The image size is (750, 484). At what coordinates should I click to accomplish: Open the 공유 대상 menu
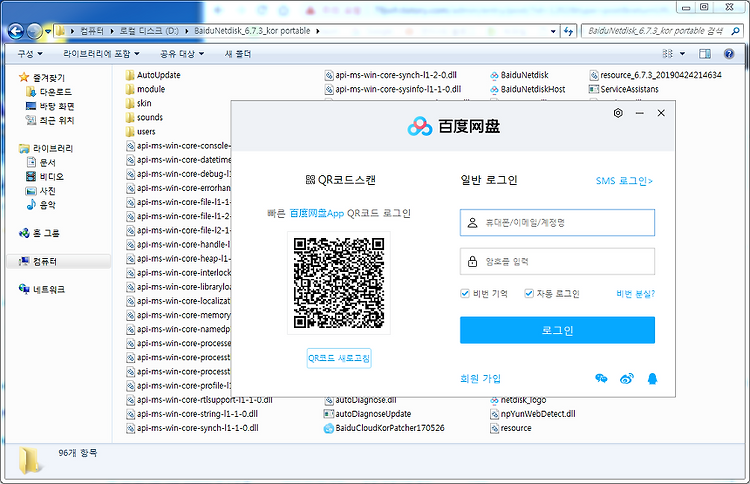[x=182, y=54]
